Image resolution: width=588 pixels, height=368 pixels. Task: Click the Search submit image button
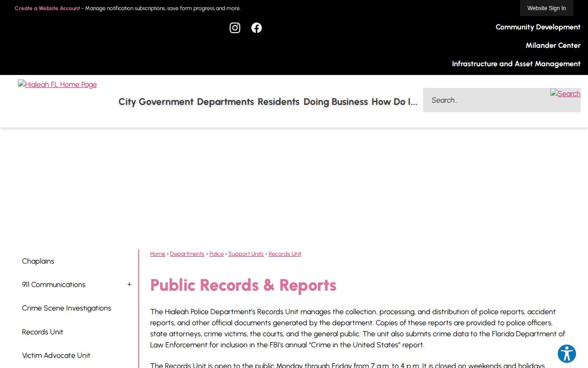click(x=565, y=94)
